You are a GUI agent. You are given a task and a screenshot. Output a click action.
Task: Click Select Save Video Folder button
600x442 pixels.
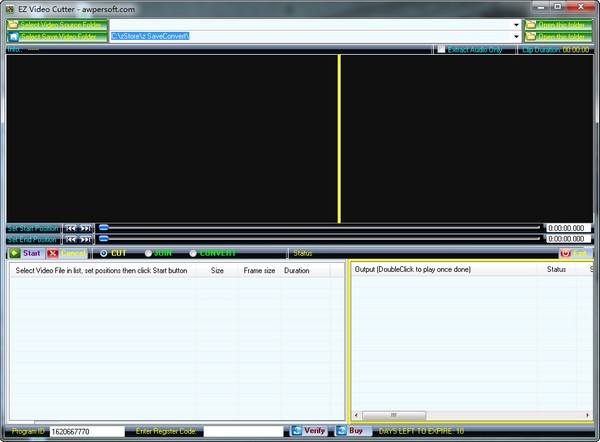pyautogui.click(x=57, y=37)
